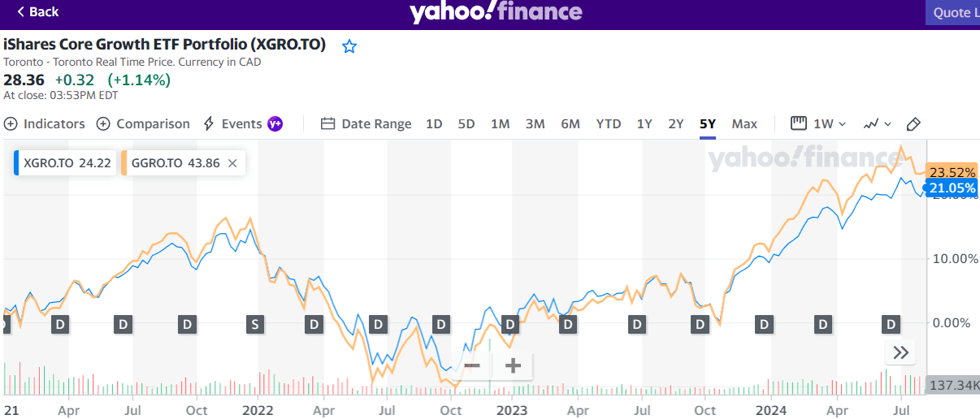Screen dimensions: 980x419
Task: Open the Yahoo Finance home logo
Action: (x=496, y=12)
